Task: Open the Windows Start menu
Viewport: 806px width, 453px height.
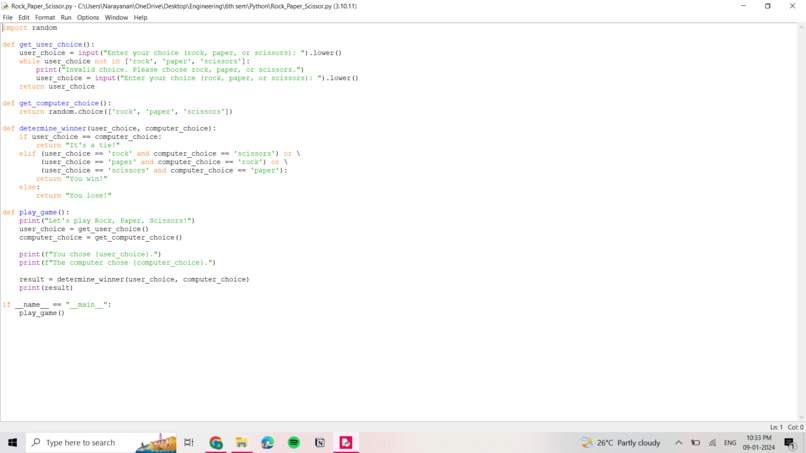Action: pyautogui.click(x=12, y=442)
